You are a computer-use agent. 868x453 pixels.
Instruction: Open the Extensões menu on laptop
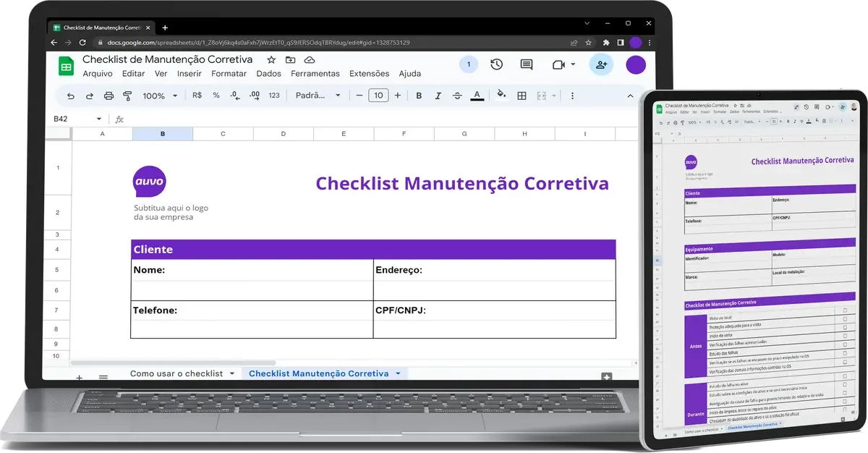tap(370, 74)
